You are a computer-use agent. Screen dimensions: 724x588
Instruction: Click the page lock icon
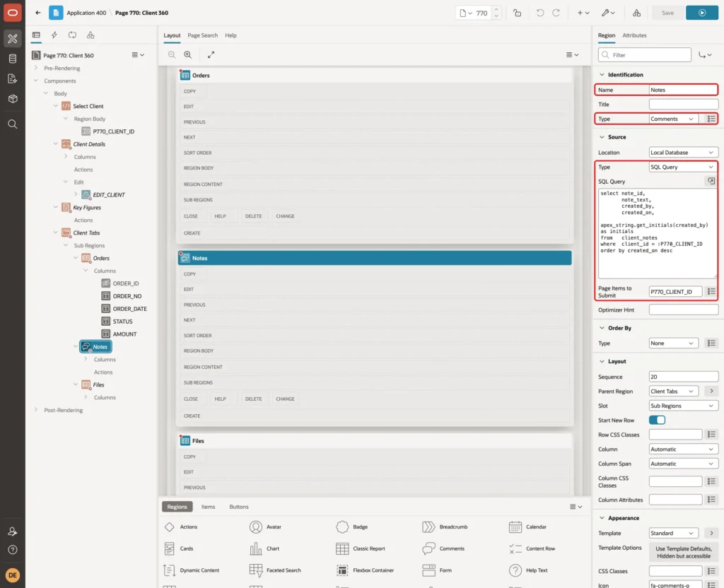[x=517, y=13]
